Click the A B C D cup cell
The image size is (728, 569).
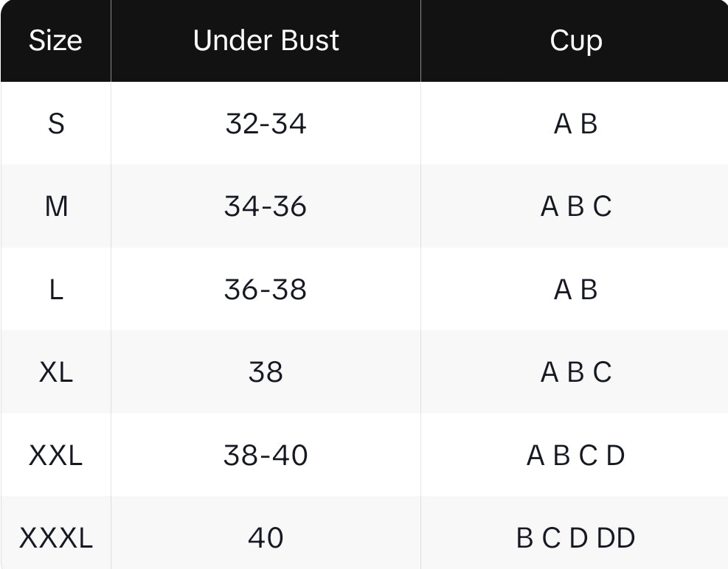click(x=575, y=455)
